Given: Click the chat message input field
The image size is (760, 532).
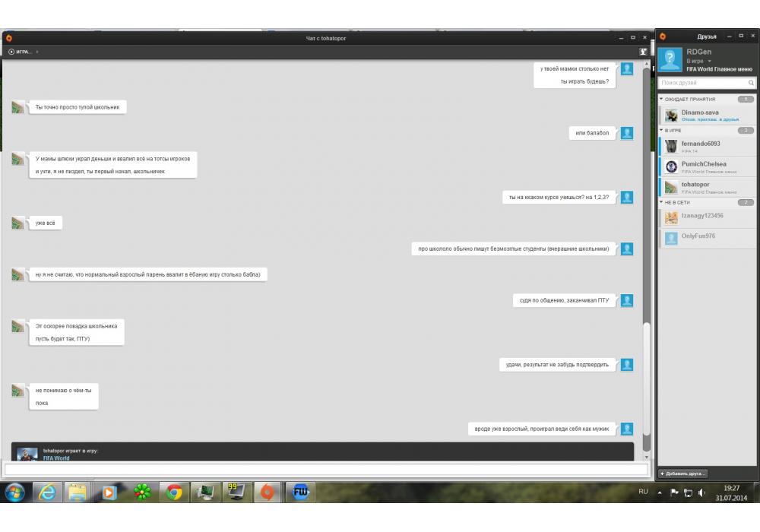Looking at the screenshot, I should coord(326,469).
